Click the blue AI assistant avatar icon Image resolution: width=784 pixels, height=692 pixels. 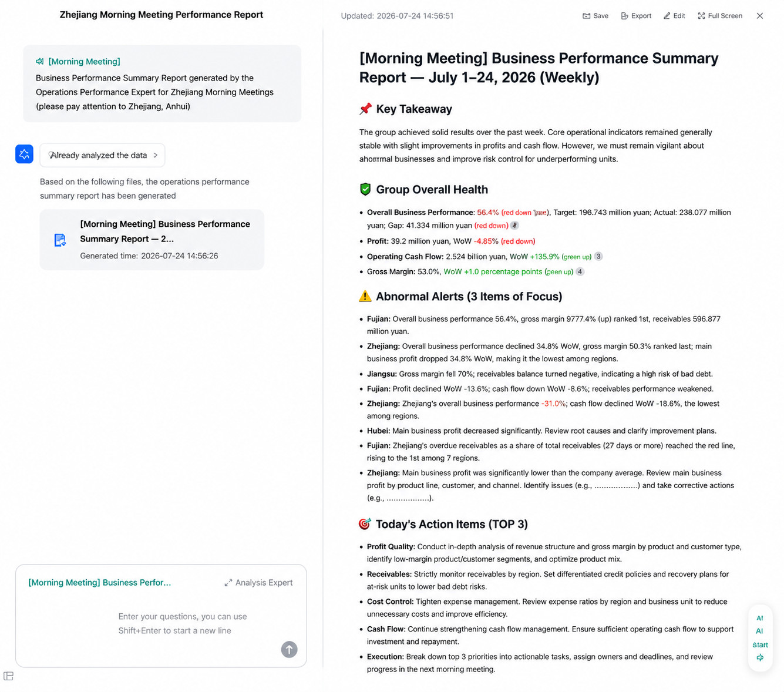(24, 154)
